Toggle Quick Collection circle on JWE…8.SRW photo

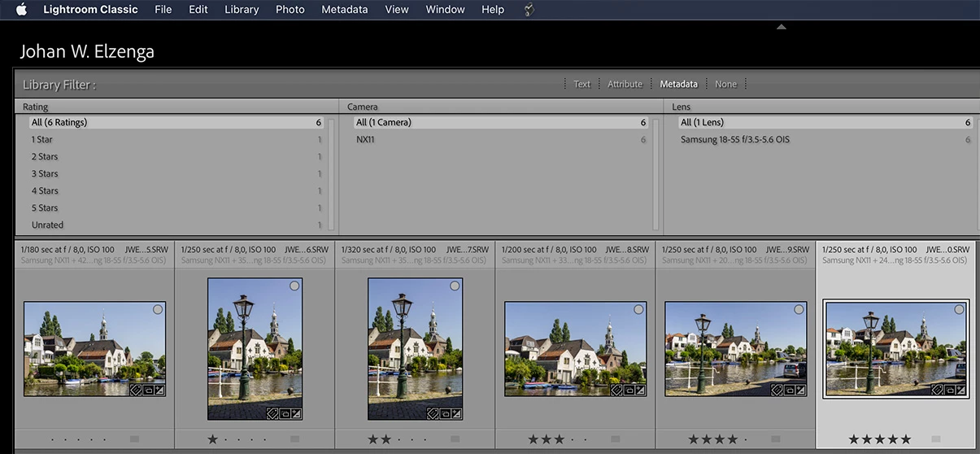pos(638,309)
